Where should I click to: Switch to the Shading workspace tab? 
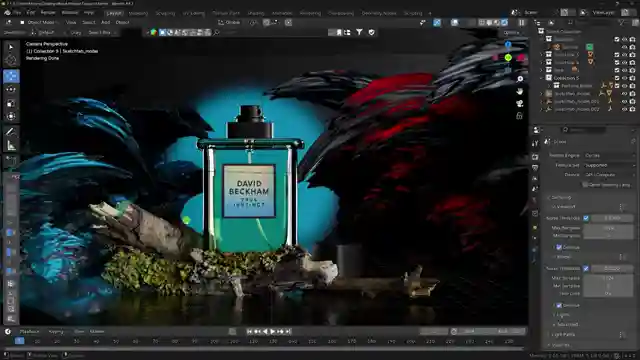pyautogui.click(x=256, y=13)
